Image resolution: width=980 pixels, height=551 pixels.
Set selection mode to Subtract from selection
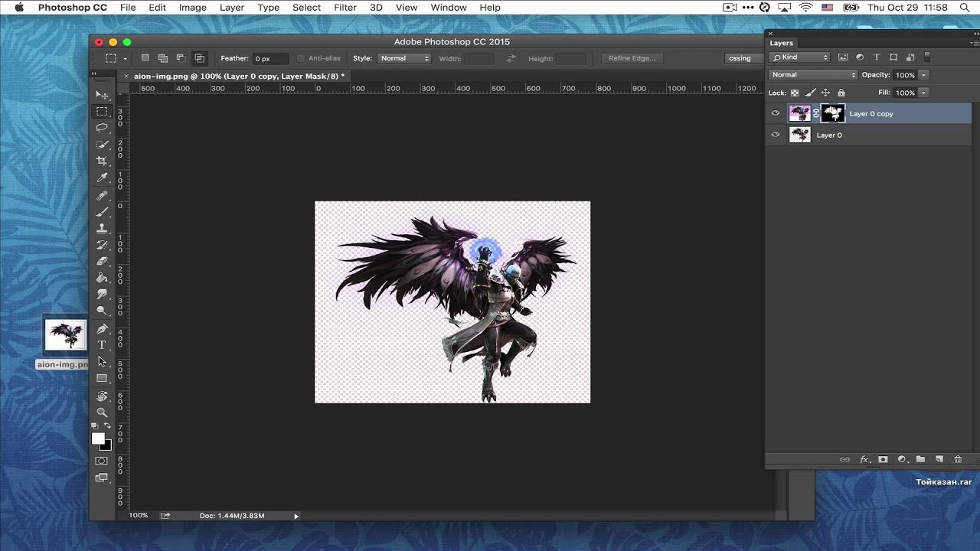point(181,58)
